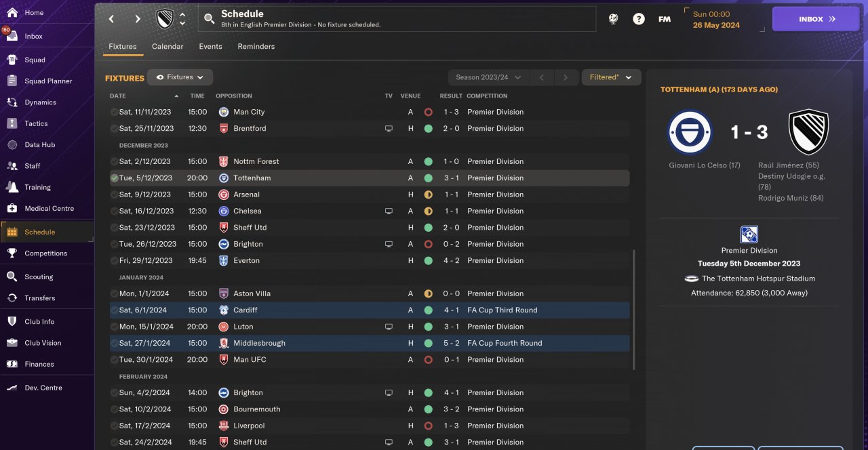This screenshot has width=868, height=450.
Task: Click the INBOX continue button
Action: click(x=816, y=19)
